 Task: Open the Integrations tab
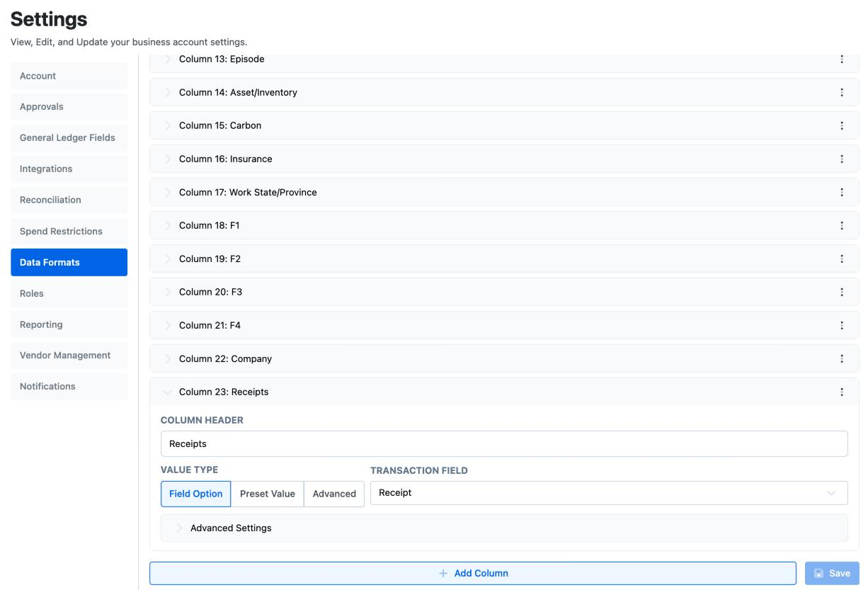click(x=69, y=169)
